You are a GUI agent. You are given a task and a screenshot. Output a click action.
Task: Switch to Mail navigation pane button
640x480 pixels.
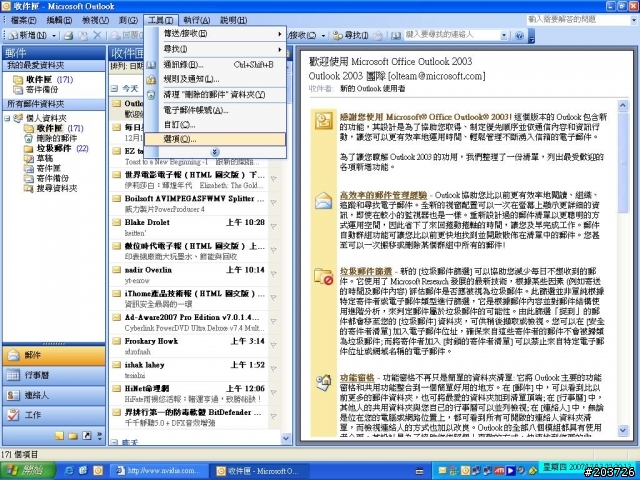click(54, 355)
